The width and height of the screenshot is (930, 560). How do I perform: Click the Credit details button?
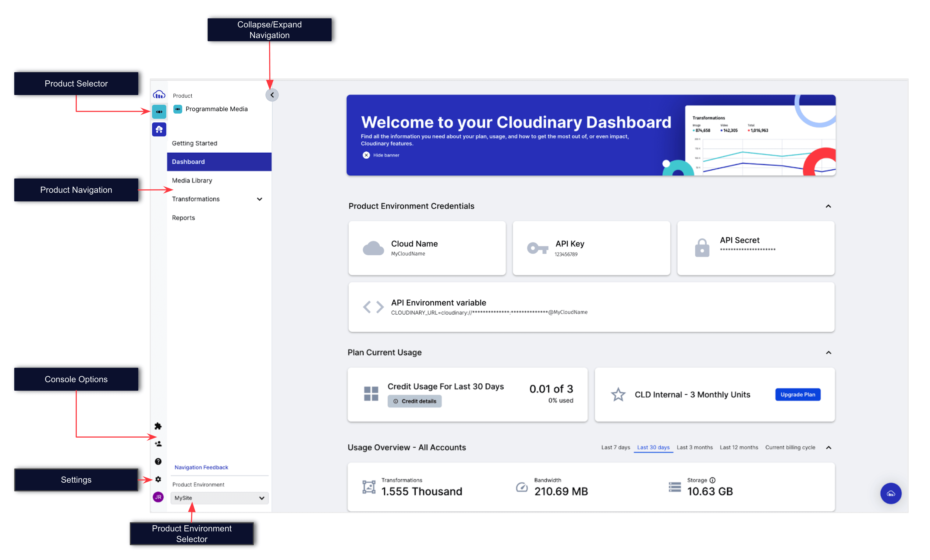pos(414,401)
